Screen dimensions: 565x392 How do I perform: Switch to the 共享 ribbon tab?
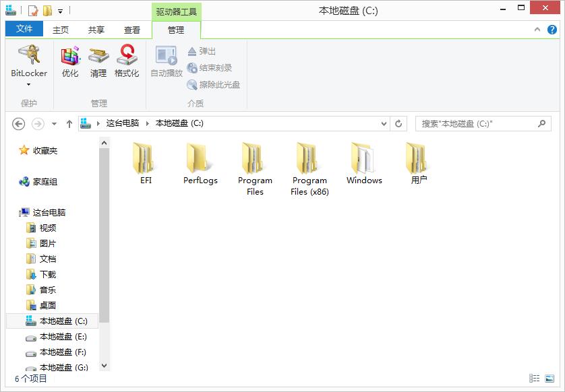(96, 30)
